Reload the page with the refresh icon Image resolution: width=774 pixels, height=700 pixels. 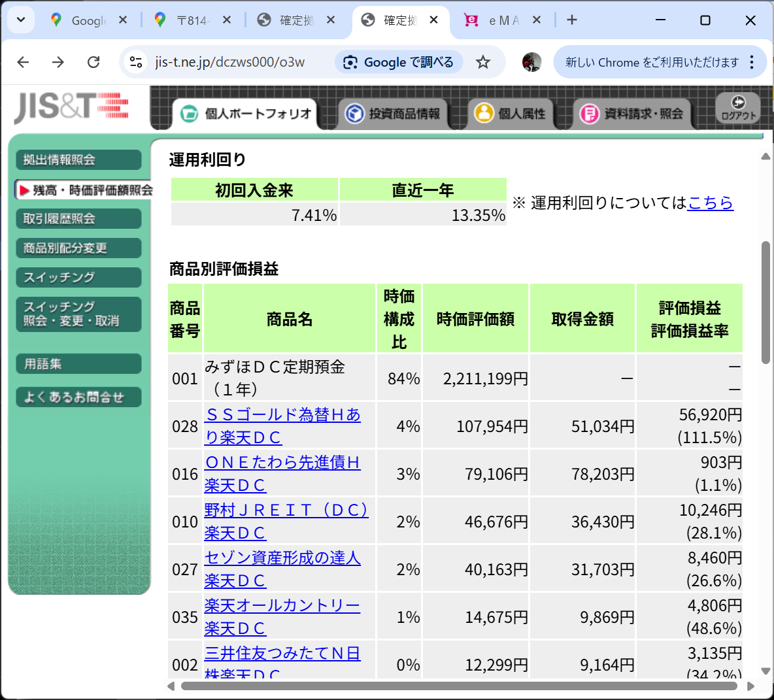pyautogui.click(x=93, y=62)
